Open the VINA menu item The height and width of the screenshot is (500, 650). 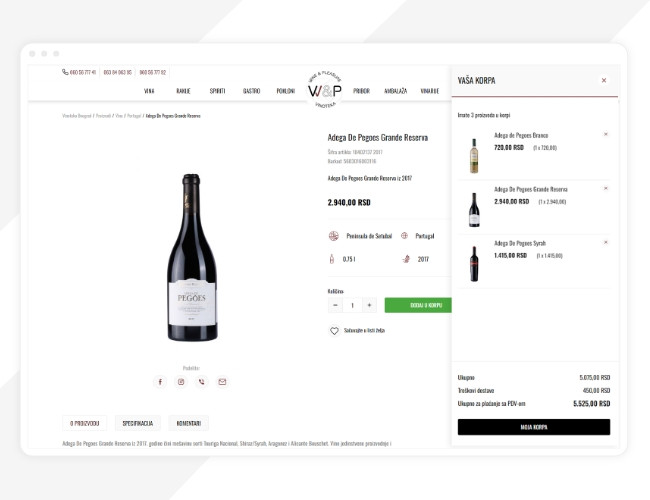(x=149, y=91)
